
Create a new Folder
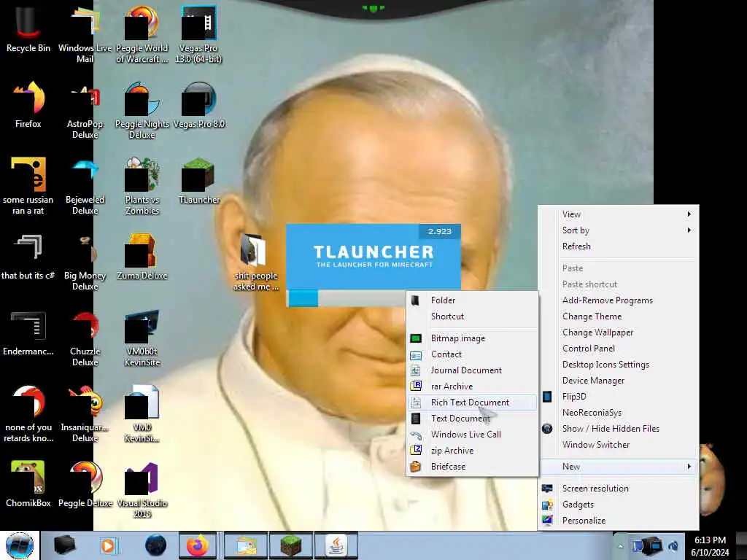473,300
